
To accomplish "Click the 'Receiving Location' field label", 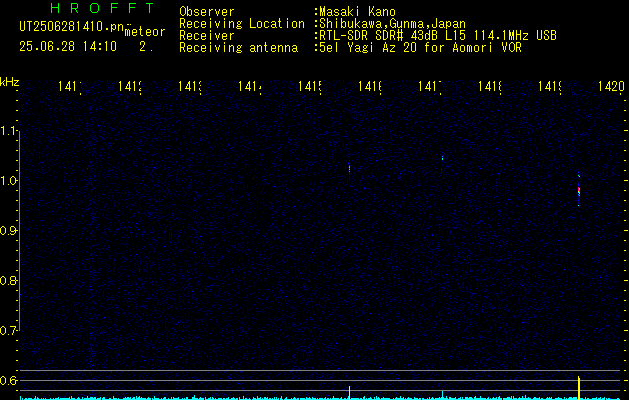I will coord(242,24).
